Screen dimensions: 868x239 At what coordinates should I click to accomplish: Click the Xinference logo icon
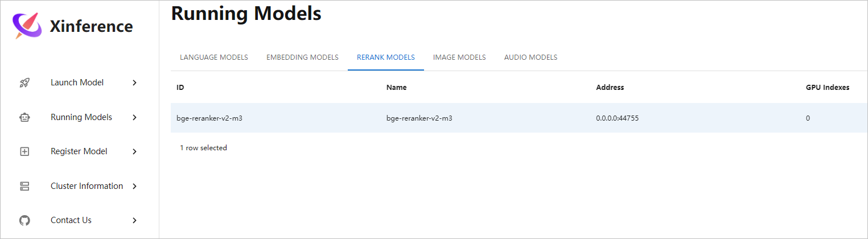(27, 26)
